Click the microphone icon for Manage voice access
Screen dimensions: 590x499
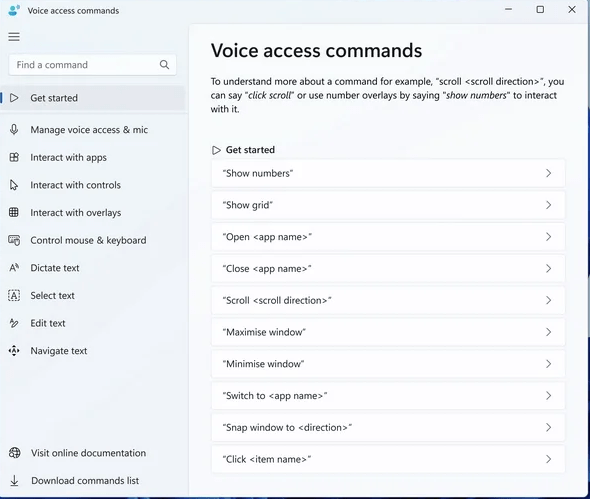[x=14, y=129]
